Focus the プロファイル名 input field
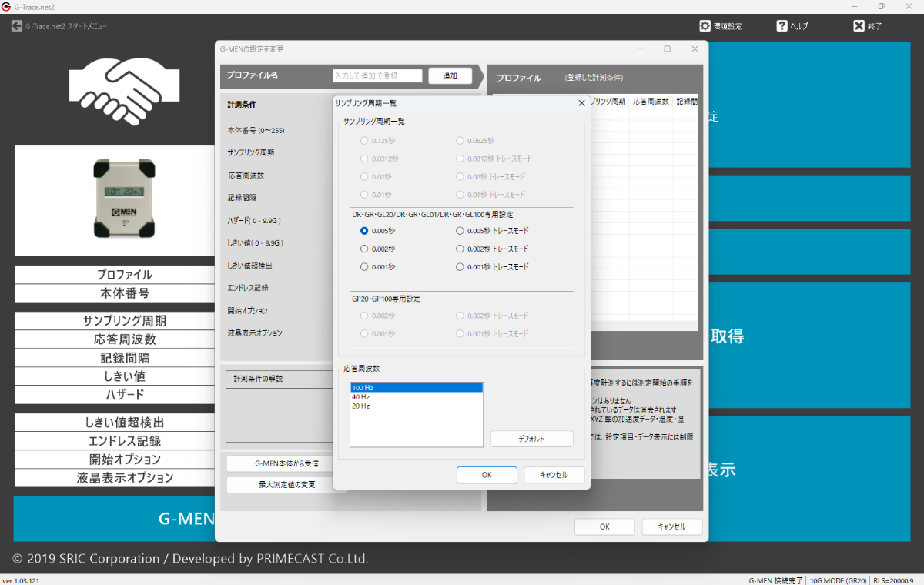This screenshot has height=585, width=924. 377,76
